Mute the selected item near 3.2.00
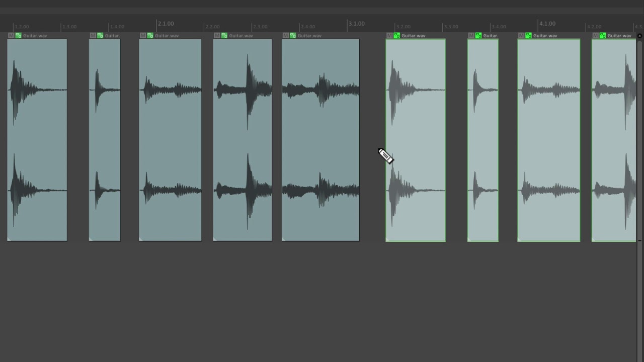 tap(389, 36)
